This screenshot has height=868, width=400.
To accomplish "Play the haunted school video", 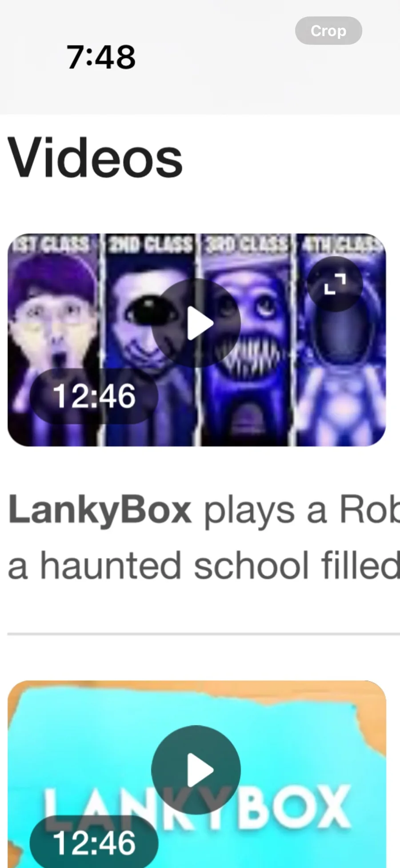I will point(196,323).
